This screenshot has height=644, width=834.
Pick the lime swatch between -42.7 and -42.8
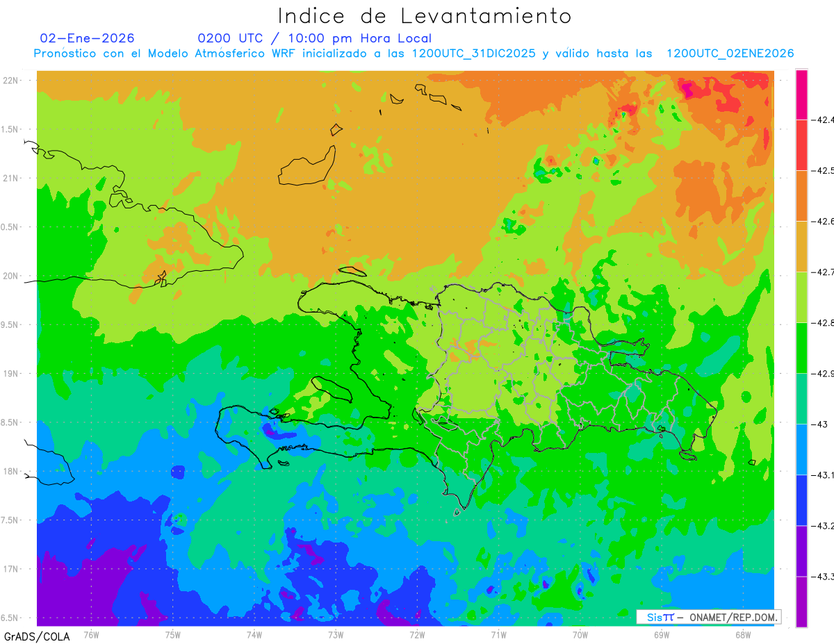pyautogui.click(x=801, y=297)
